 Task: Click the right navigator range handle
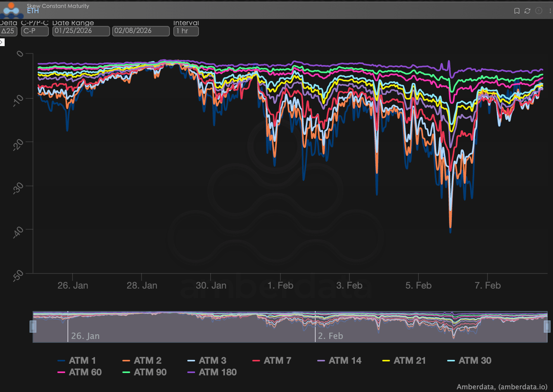point(547,327)
